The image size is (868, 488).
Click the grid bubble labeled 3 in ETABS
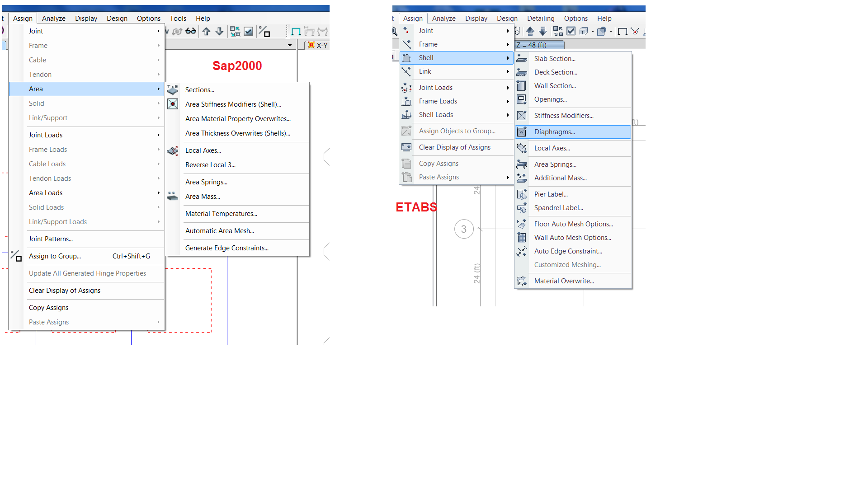(x=464, y=229)
